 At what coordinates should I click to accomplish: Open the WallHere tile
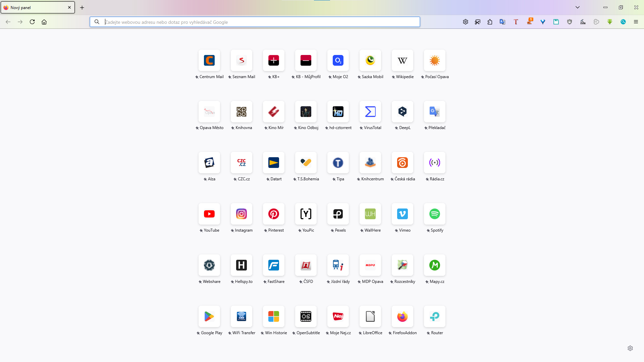370,214
